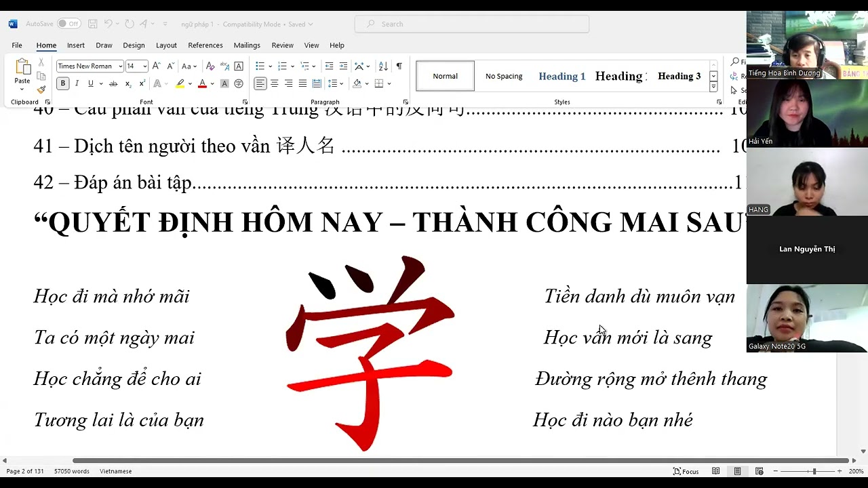Viewport: 868px width, 488px height.
Task: Select the Format Painter brush
Action: pyautogui.click(x=41, y=89)
